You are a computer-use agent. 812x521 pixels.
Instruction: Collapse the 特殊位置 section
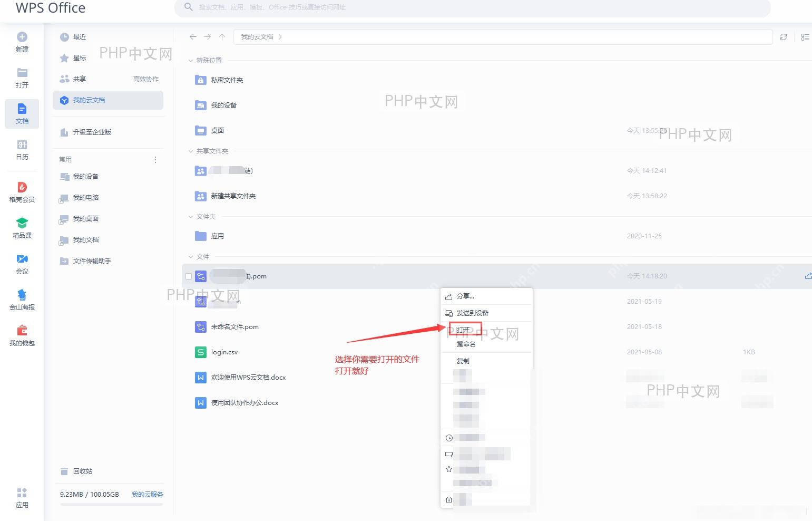tap(191, 61)
